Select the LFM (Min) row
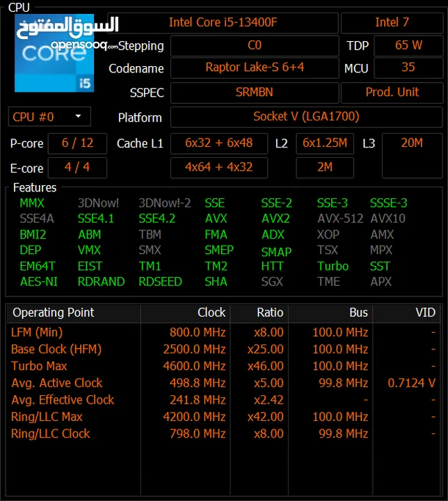448x501 pixels. pos(223,333)
